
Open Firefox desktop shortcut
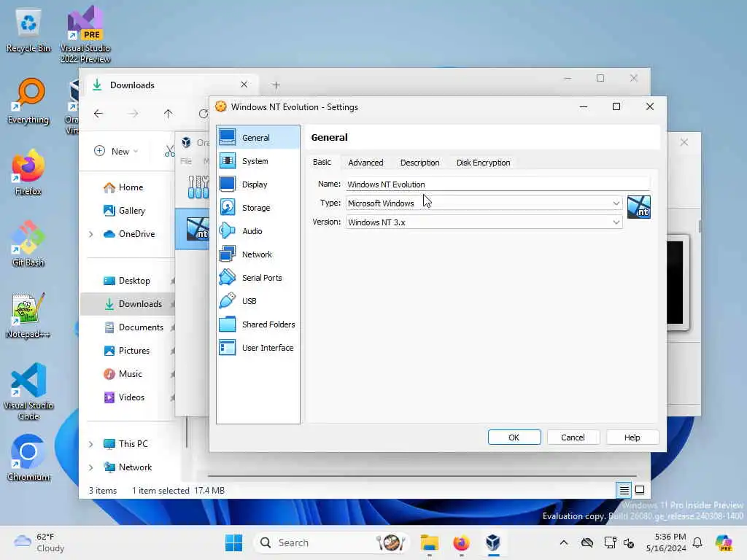click(28, 172)
